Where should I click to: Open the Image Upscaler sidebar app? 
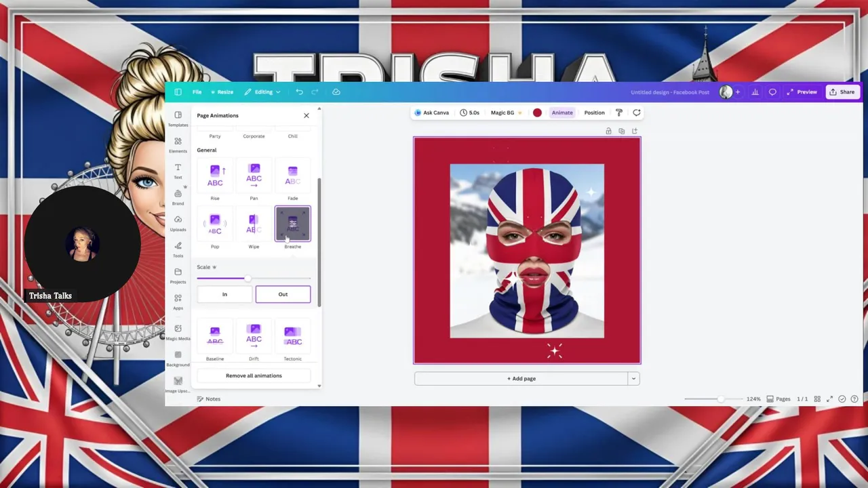(x=178, y=385)
